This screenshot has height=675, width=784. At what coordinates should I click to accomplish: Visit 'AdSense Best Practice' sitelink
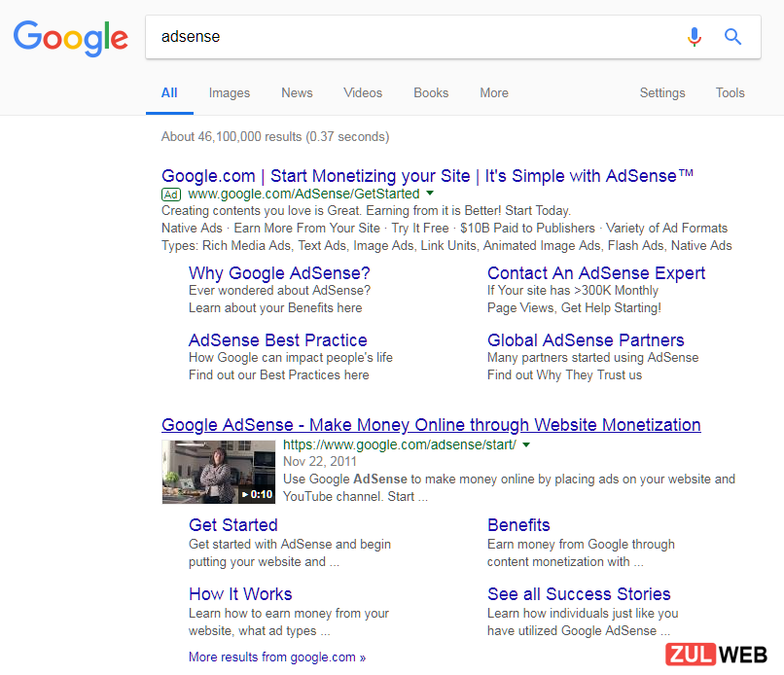(x=277, y=340)
